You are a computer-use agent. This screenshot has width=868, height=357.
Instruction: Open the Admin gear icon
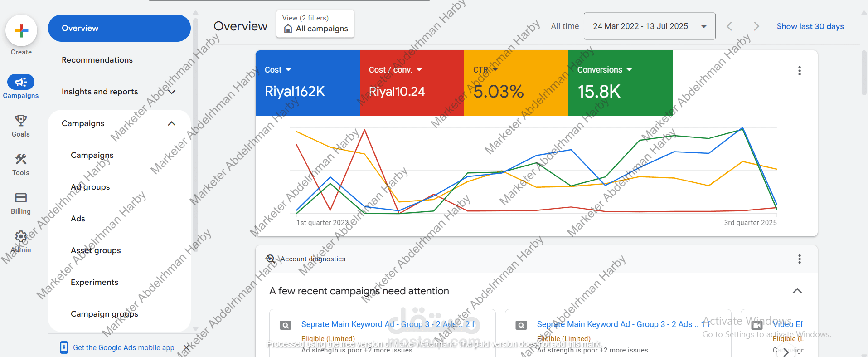click(x=21, y=236)
